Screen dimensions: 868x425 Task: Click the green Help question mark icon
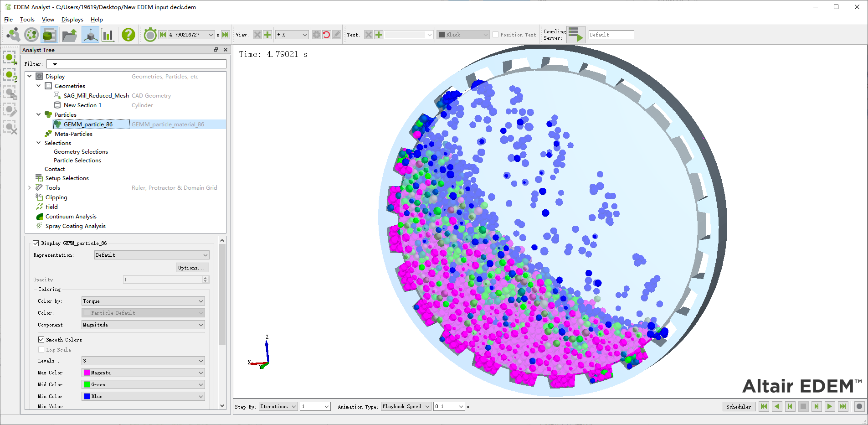point(128,35)
